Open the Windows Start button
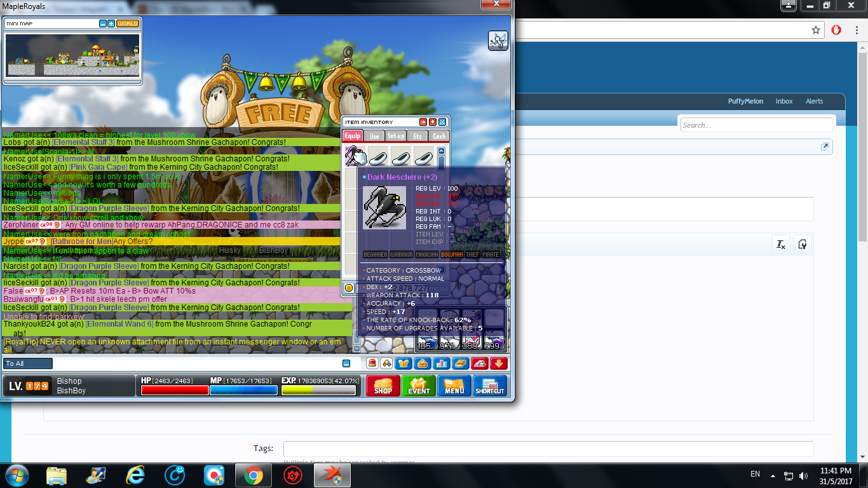 coord(17,475)
